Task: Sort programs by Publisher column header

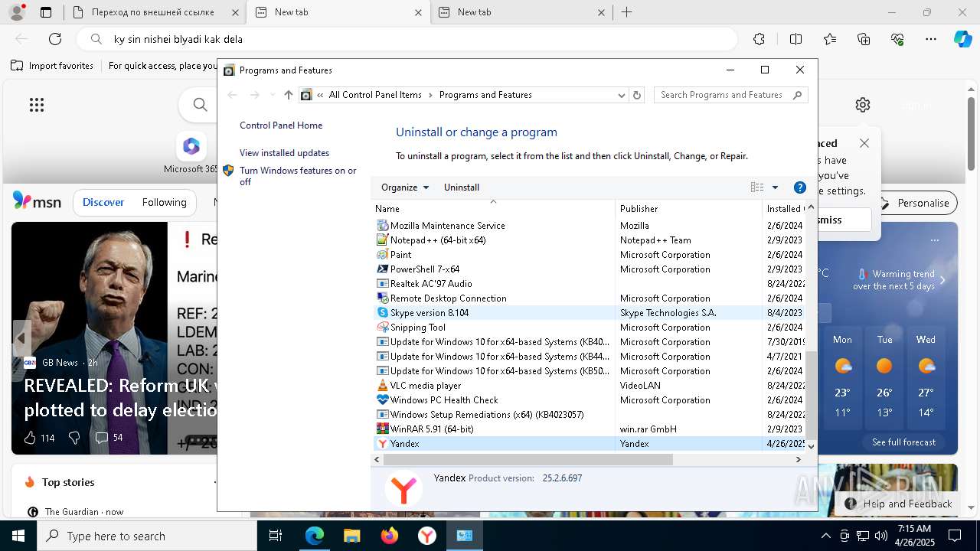Action: coord(689,209)
